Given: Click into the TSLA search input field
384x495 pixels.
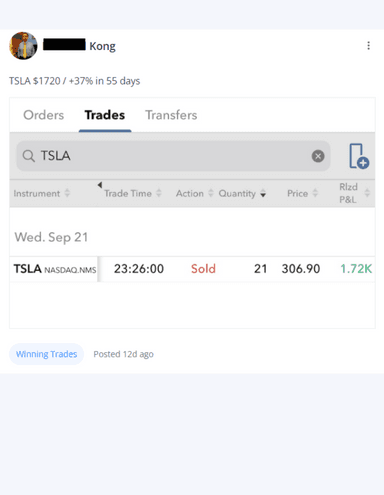Looking at the screenshot, I should coord(173,156).
